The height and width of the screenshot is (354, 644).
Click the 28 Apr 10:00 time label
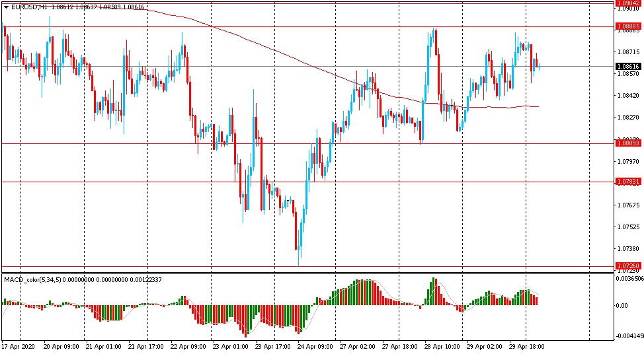click(x=442, y=347)
